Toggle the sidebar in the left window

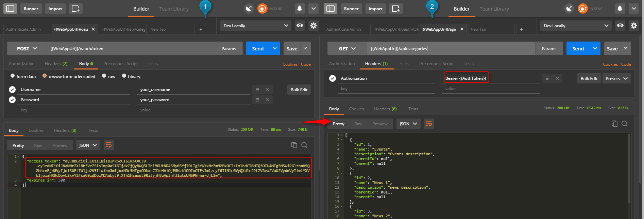10,9
